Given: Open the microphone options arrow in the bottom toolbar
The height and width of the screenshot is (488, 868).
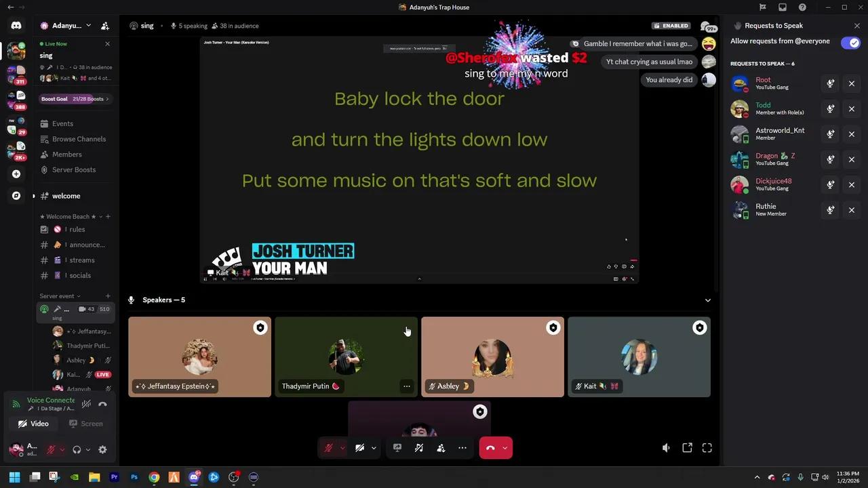Looking at the screenshot, I should (x=342, y=448).
